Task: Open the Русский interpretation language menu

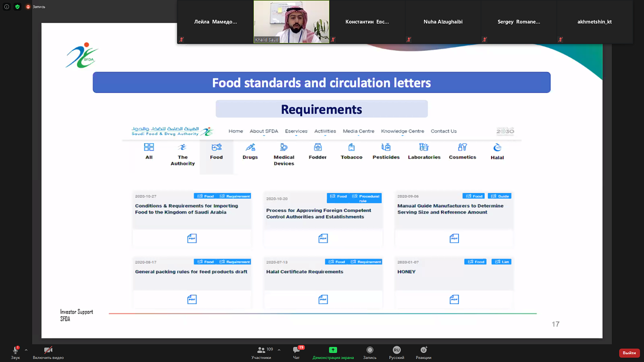Action: point(397,352)
